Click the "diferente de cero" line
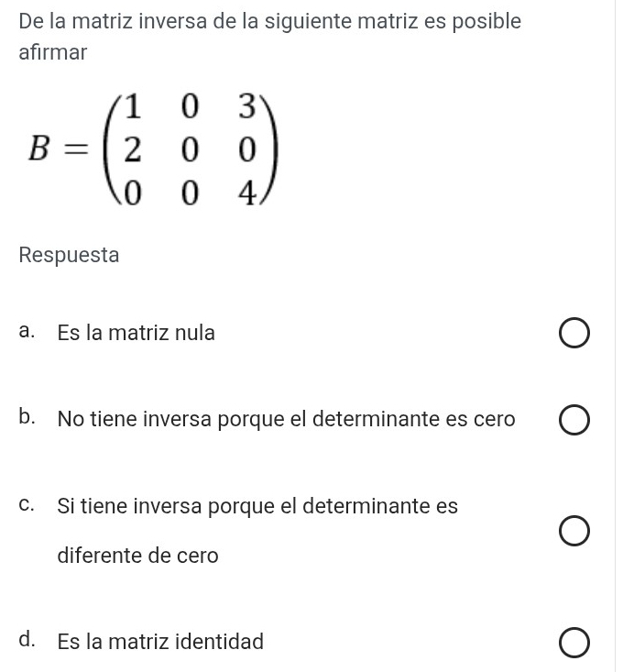Viewport: 634px width, 672px height. click(x=137, y=556)
